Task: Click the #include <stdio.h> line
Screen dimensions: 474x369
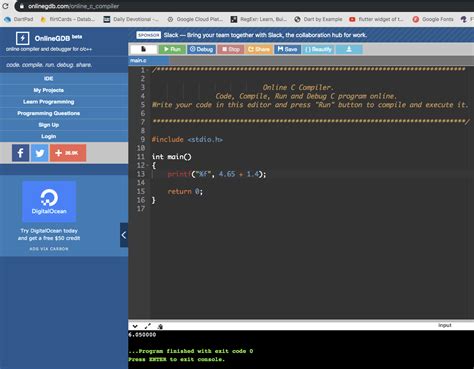Action: [x=187, y=139]
